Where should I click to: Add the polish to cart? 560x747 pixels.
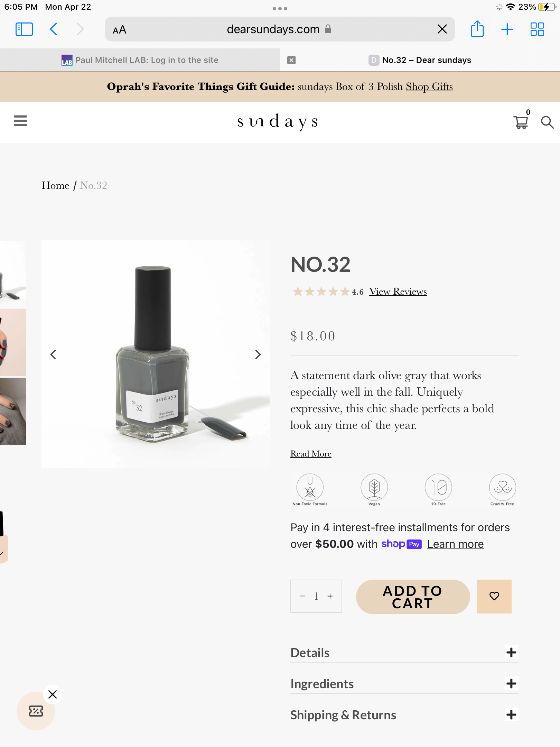pos(413,597)
